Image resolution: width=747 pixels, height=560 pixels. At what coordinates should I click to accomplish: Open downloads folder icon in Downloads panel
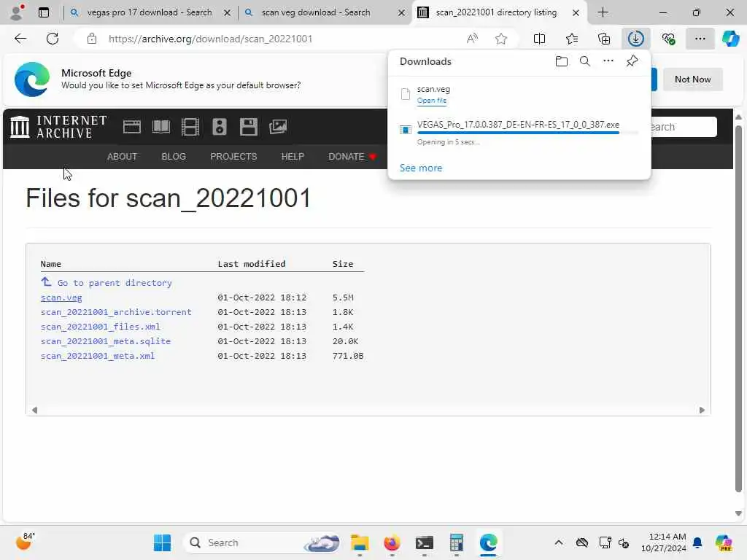562,61
